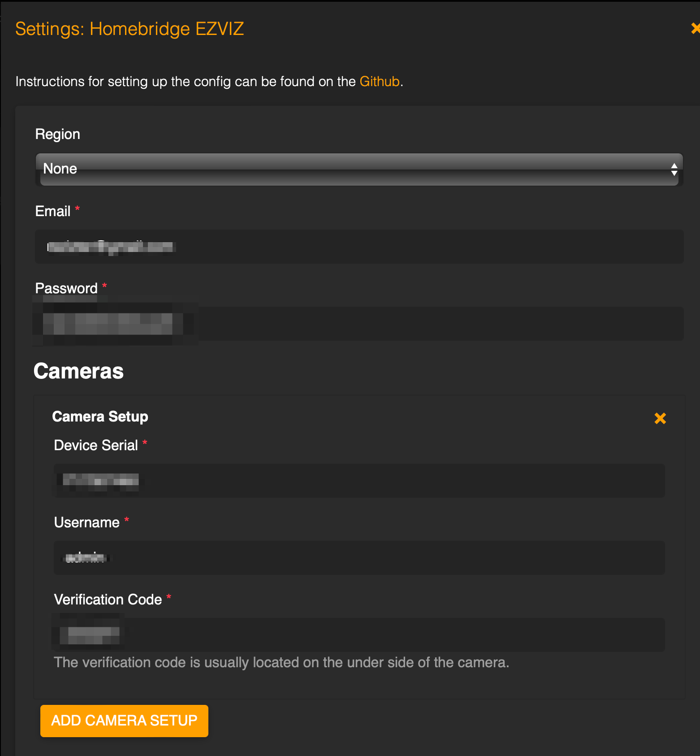Close the Homebridge EZVIZ settings dialog
The width and height of the screenshot is (700, 756).
[696, 29]
